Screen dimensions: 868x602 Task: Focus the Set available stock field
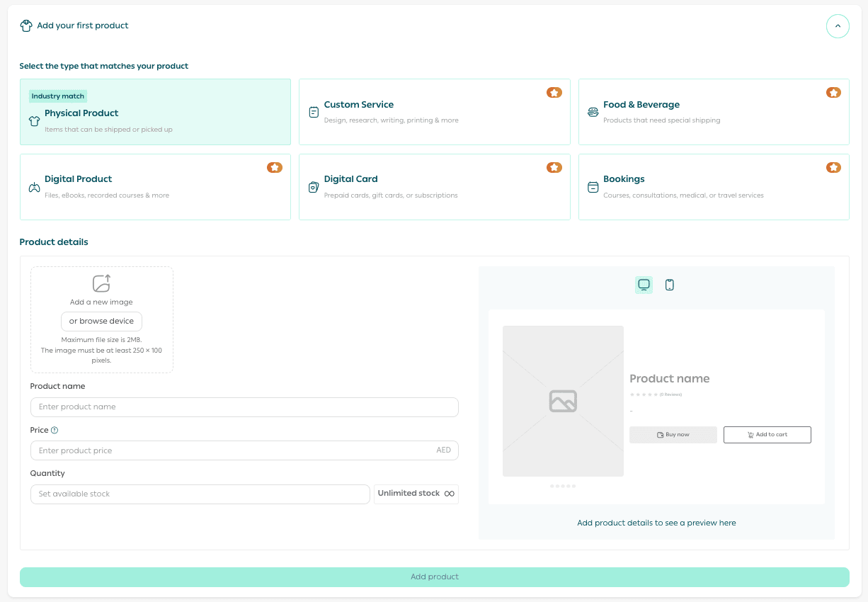[200, 494]
